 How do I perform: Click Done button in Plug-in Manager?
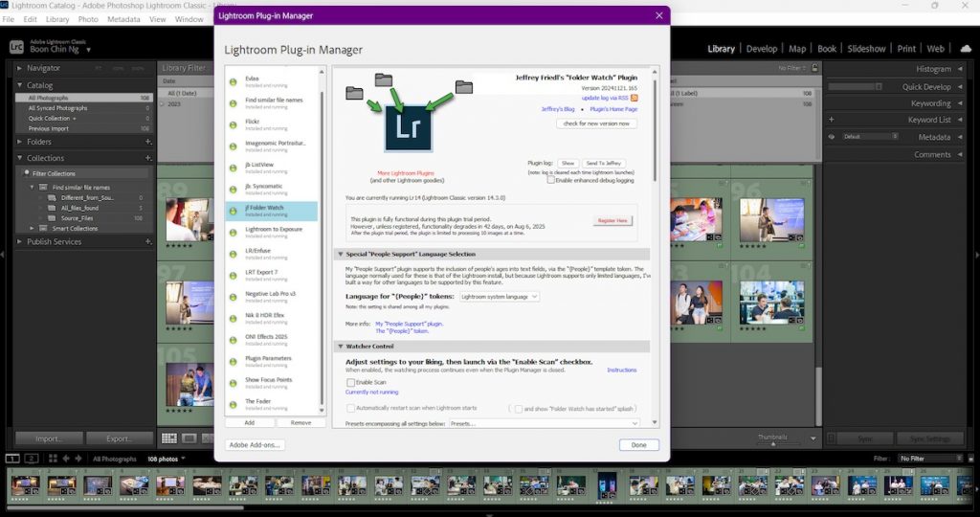638,445
